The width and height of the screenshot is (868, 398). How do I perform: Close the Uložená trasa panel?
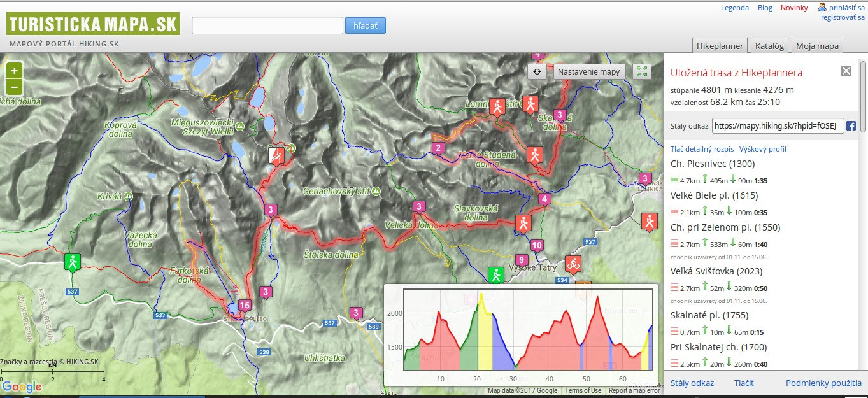click(846, 71)
